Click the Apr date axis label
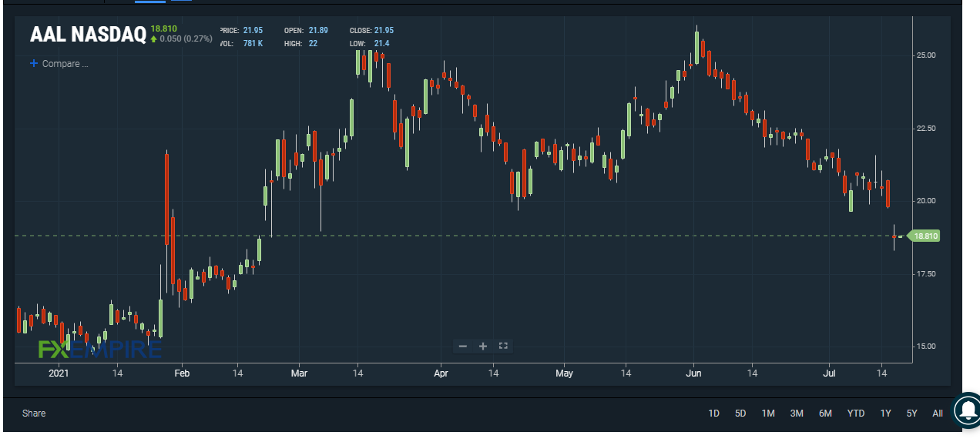This screenshot has width=980, height=442. tap(441, 373)
